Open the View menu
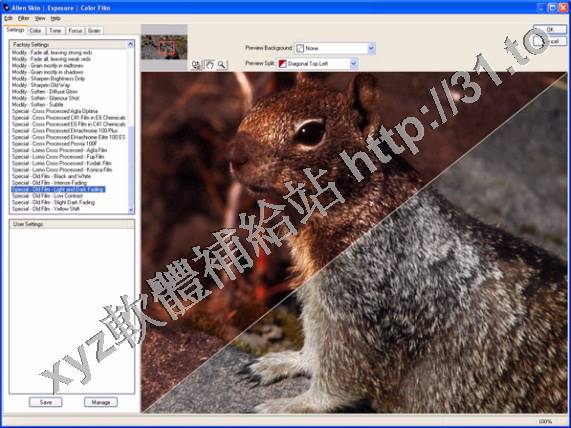Image resolution: width=571 pixels, height=428 pixels. coord(40,18)
